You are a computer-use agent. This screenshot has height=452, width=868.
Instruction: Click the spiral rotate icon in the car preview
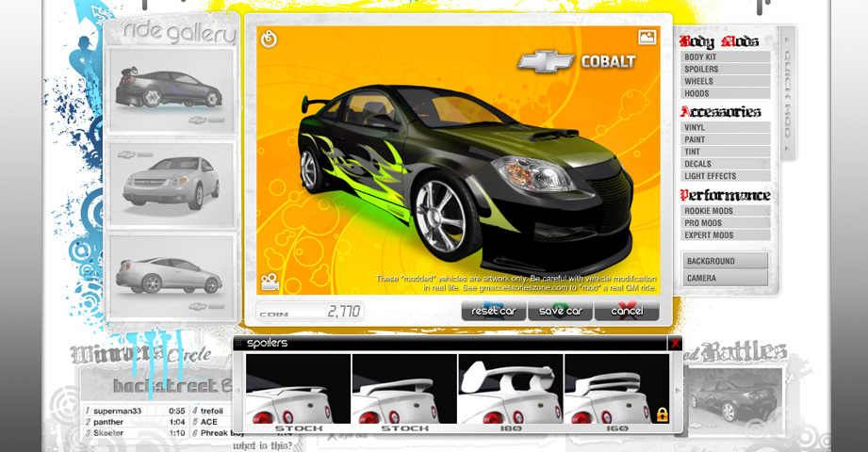(x=269, y=40)
